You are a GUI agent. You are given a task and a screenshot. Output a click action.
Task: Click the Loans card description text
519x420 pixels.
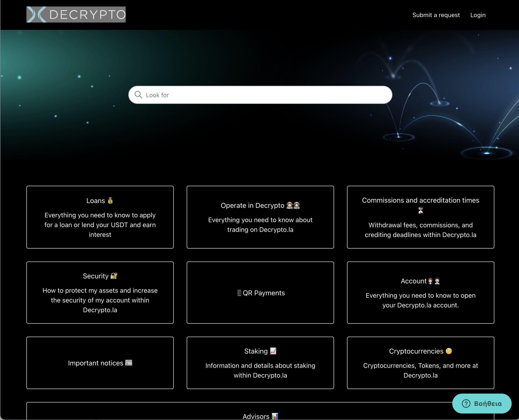pos(100,225)
